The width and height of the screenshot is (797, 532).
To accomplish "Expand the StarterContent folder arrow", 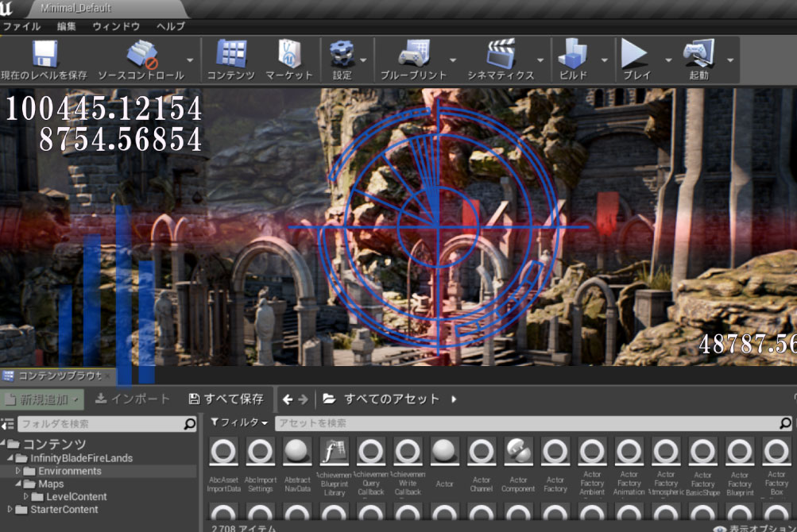I will pyautogui.click(x=10, y=509).
